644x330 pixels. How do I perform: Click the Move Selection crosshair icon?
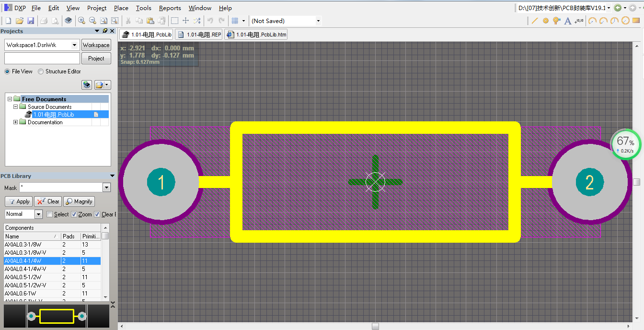186,21
